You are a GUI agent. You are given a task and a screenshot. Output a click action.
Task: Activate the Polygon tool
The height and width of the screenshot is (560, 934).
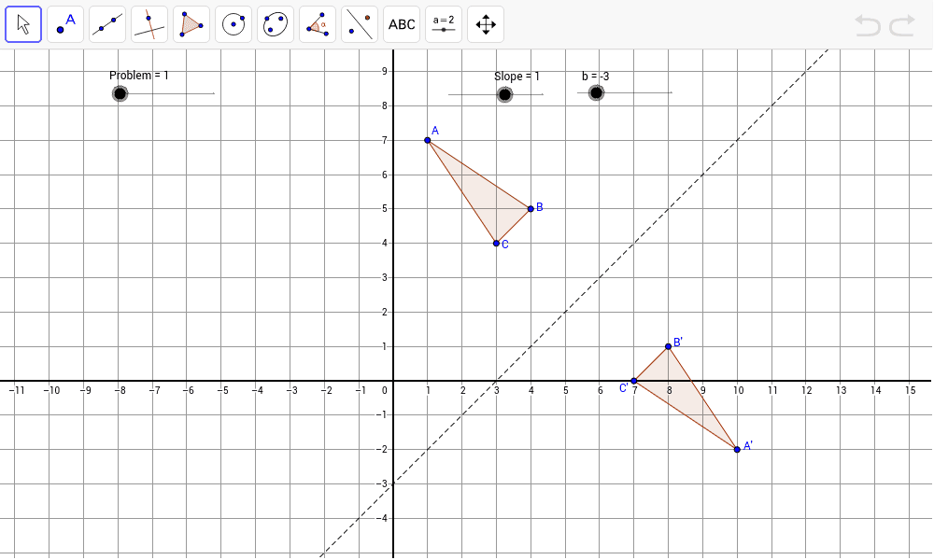[x=191, y=23]
